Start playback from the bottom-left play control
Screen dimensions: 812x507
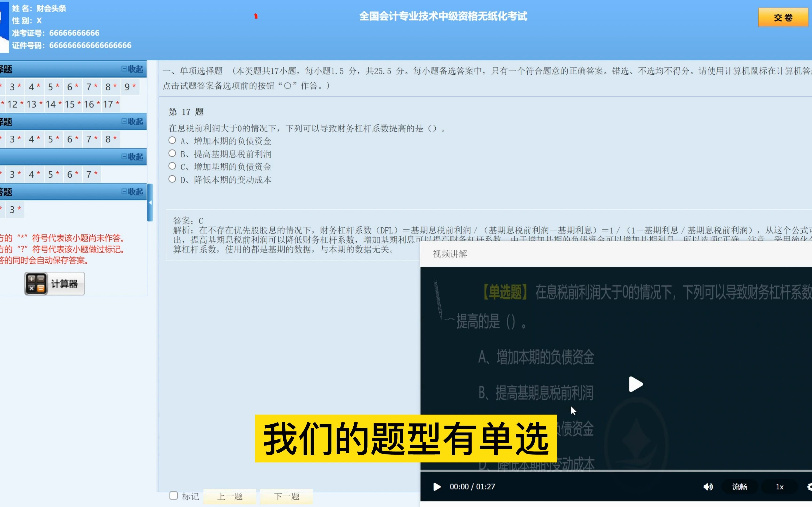(x=437, y=487)
